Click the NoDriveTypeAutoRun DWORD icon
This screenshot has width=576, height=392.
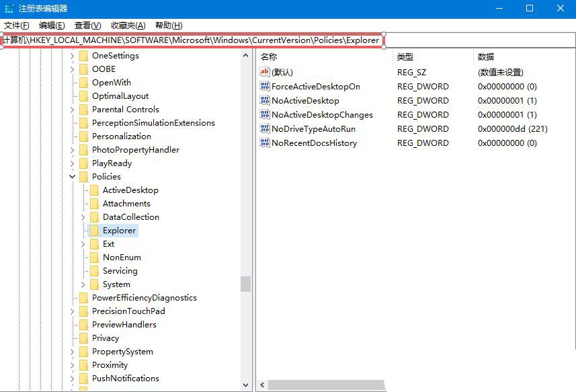tap(265, 128)
